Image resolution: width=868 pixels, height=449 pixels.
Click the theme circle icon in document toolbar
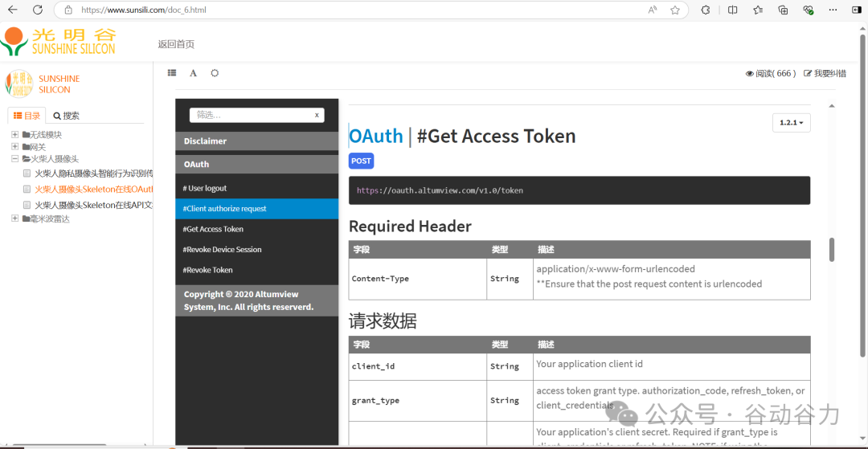tap(215, 73)
